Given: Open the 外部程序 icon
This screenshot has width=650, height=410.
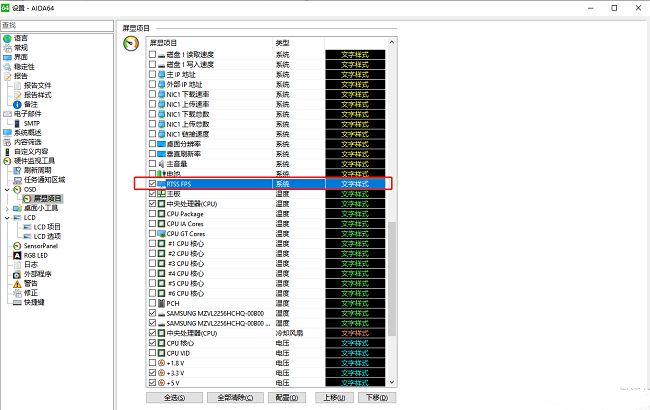Looking at the screenshot, I should pos(17,274).
